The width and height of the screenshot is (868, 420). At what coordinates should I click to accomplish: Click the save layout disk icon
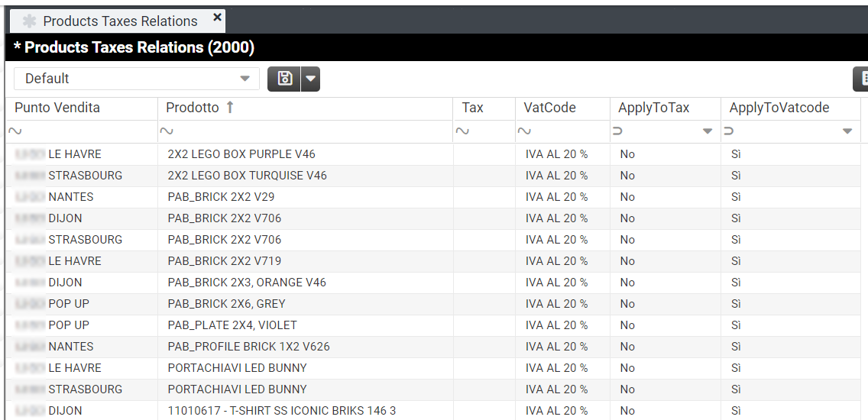[x=284, y=79]
